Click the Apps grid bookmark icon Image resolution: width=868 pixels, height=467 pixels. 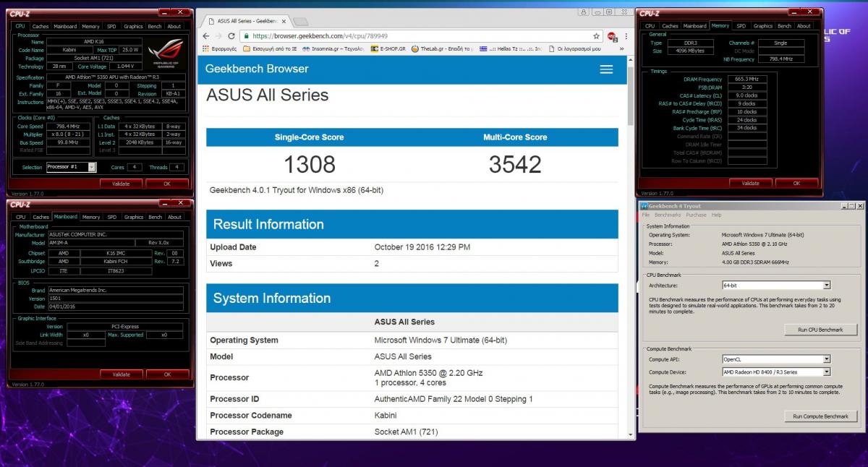pyautogui.click(x=206, y=48)
